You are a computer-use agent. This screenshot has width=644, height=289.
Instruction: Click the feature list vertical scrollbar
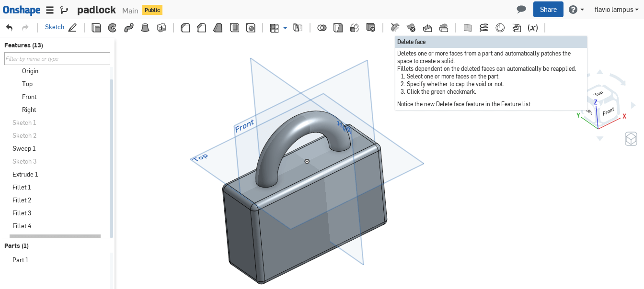point(112,158)
